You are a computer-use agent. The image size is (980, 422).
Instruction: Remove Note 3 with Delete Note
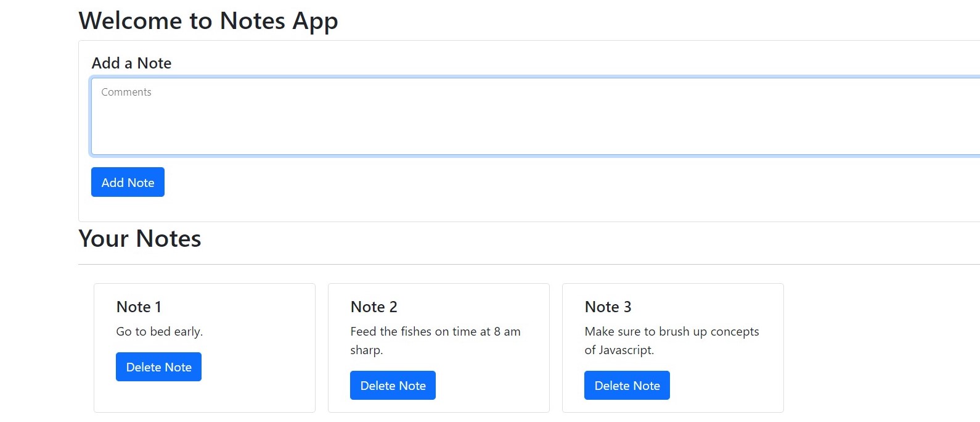tap(627, 385)
